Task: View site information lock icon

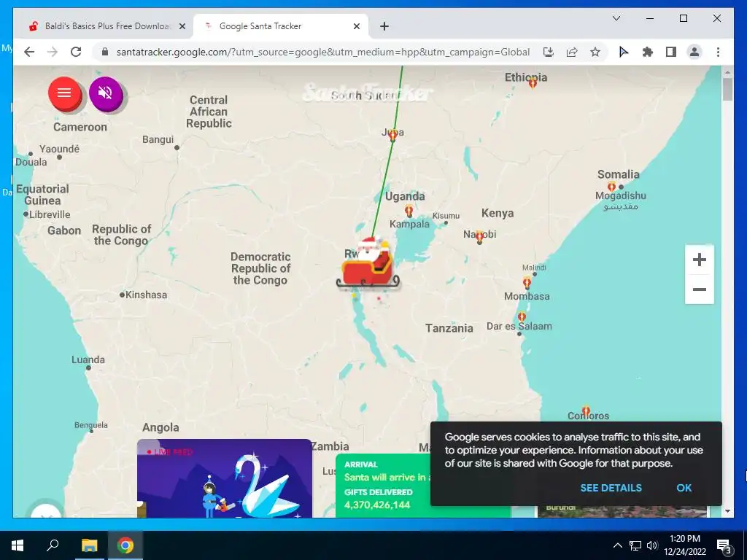Action: tap(105, 52)
